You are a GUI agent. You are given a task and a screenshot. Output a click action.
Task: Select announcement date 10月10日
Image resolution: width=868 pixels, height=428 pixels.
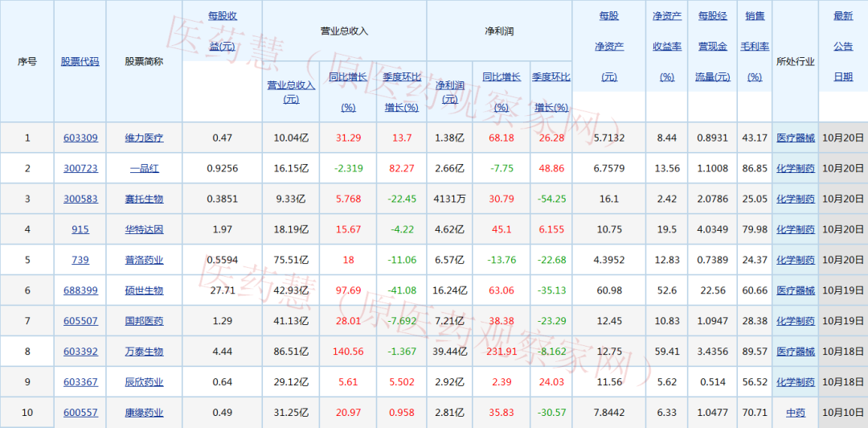843,413
